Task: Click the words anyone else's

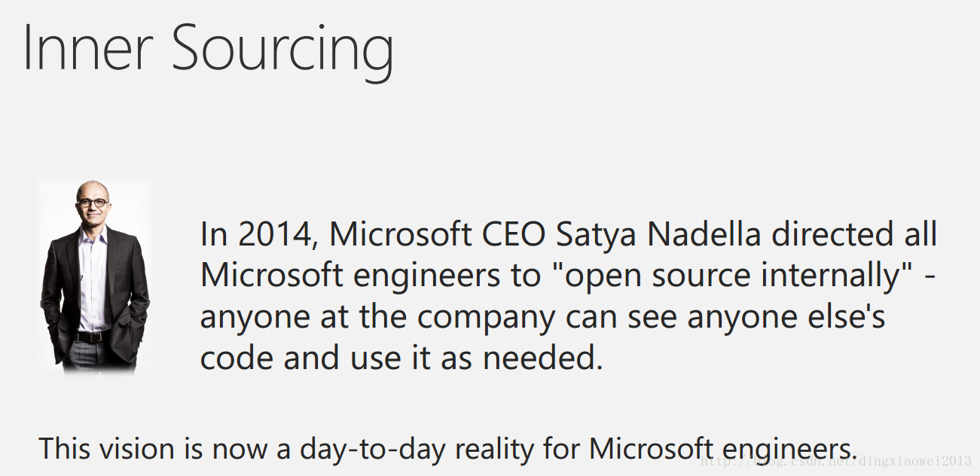Action: pyautogui.click(x=786, y=317)
